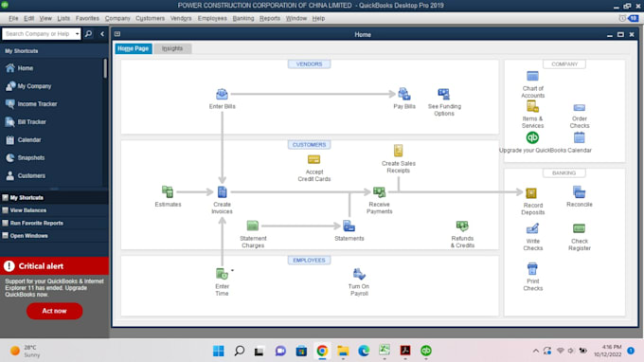The width and height of the screenshot is (644, 362).
Task: Open the Pay Bills icon
Action: pos(404,94)
